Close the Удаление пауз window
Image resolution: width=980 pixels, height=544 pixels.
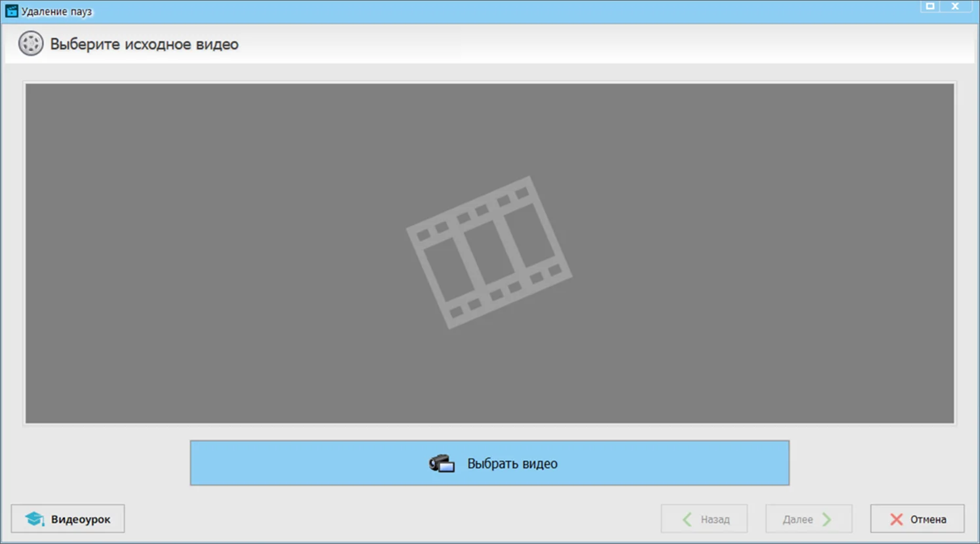tap(955, 7)
